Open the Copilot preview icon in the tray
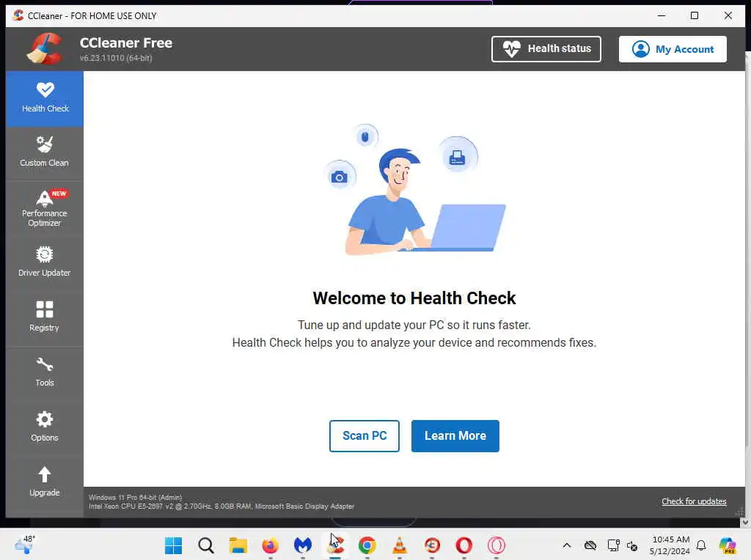 pos(728,545)
